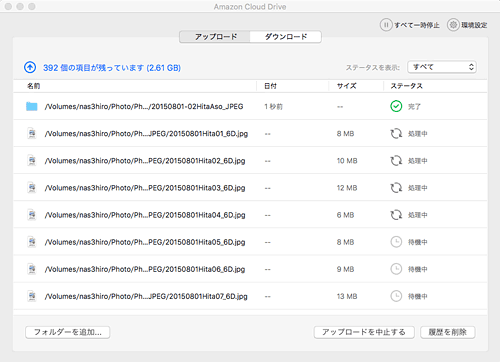Click the 9 MB size cell

[x=345, y=269]
